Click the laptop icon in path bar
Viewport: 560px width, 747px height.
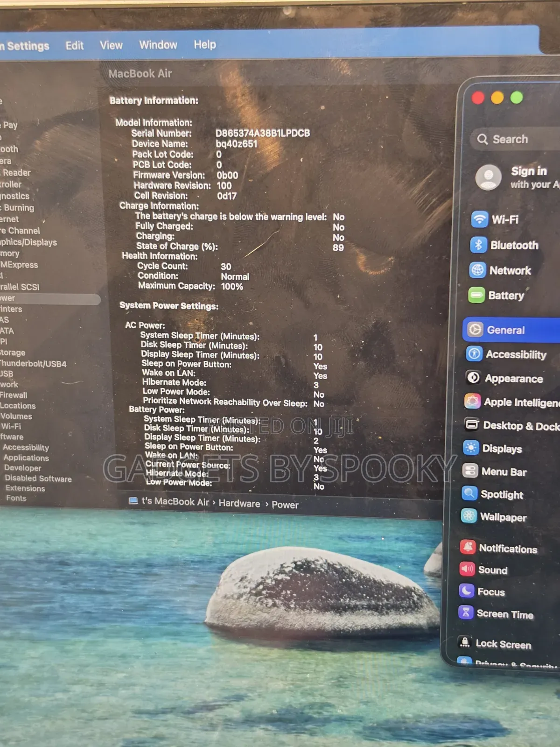pyautogui.click(x=133, y=500)
